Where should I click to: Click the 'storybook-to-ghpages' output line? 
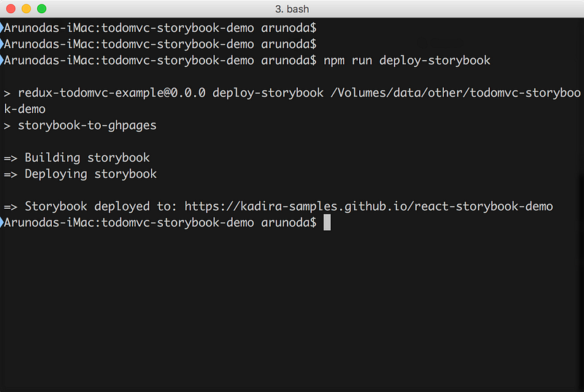click(87, 125)
